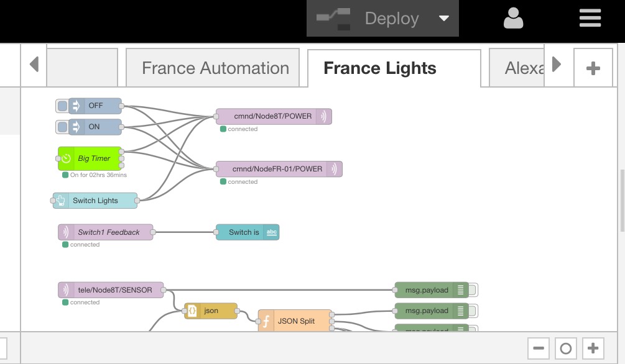Zoom in the canvas with plus

[x=593, y=348]
